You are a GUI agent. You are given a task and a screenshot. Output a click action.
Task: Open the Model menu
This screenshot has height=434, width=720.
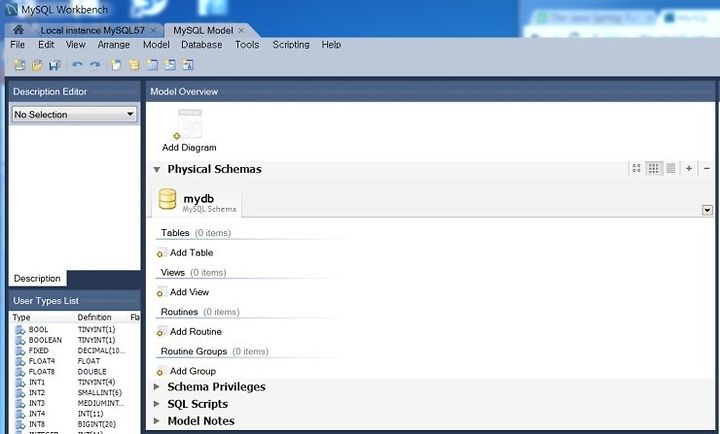(x=156, y=45)
